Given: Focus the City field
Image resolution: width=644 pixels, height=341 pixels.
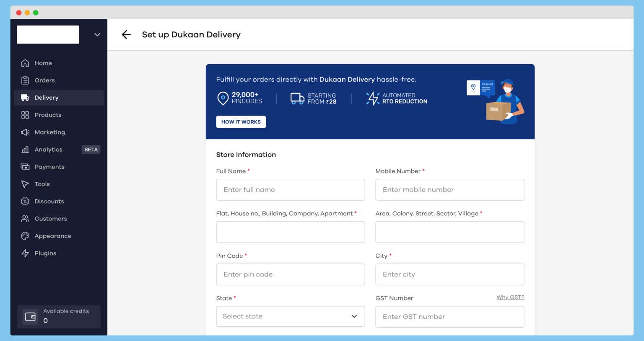Looking at the screenshot, I should [x=450, y=274].
